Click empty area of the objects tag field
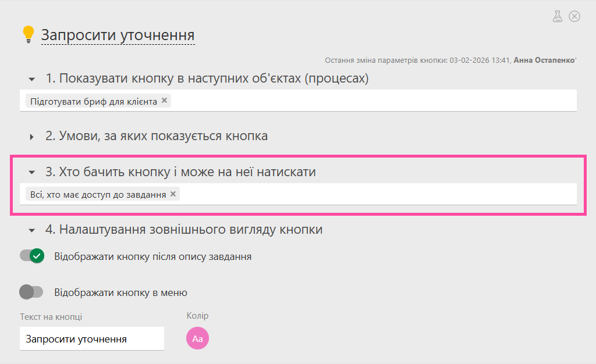 372,101
